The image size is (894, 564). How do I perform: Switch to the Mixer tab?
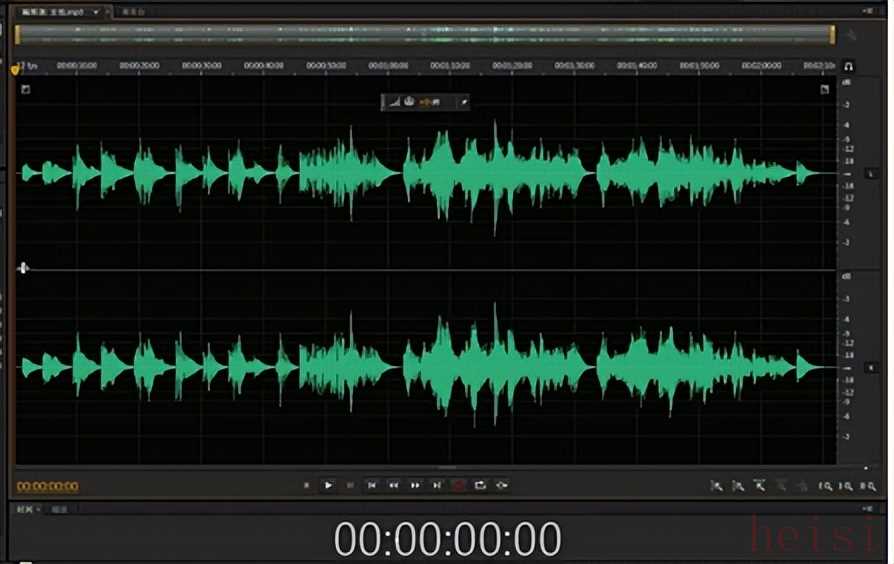131,12
